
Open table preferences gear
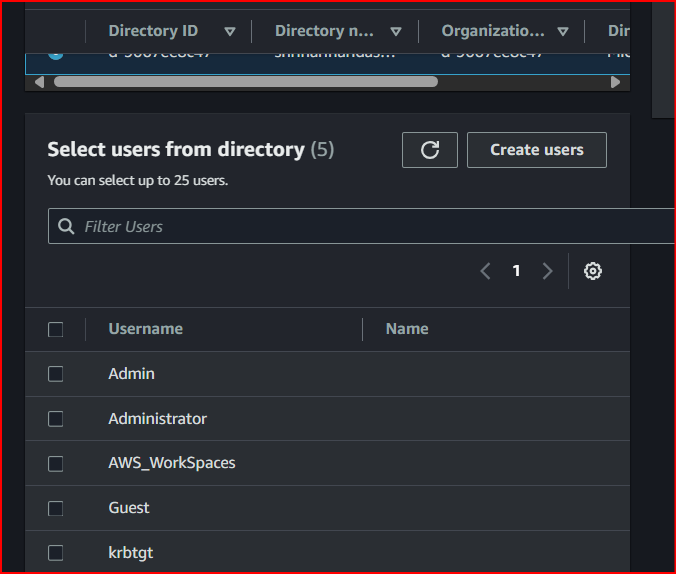pos(592,271)
